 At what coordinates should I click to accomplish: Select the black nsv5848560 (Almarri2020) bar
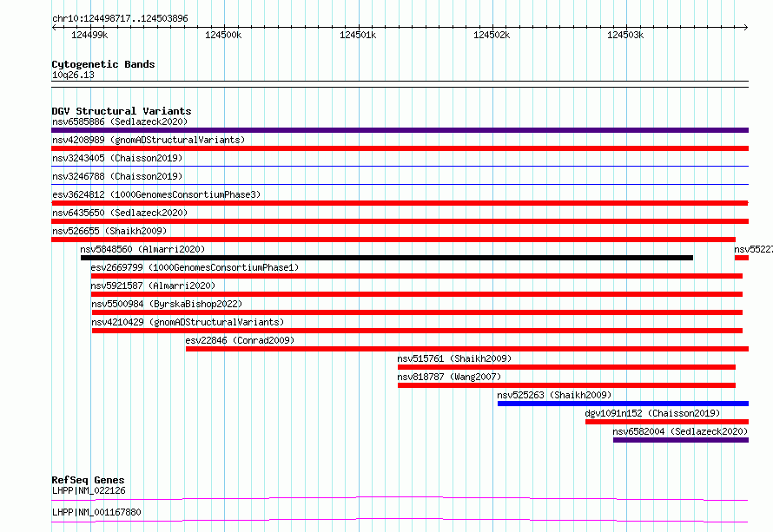pos(387,258)
